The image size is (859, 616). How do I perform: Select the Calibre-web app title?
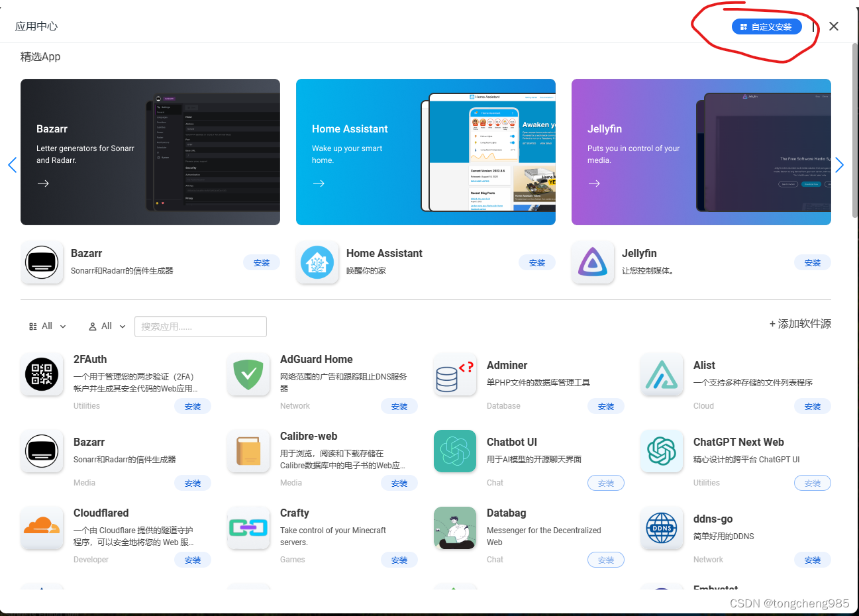[309, 436]
